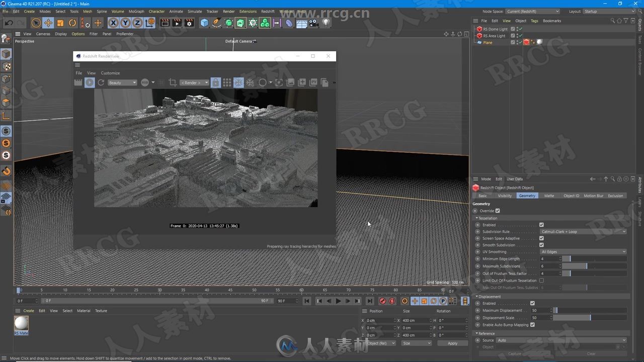Toggle Enable Auto Bump Mapping checkbox
The height and width of the screenshot is (362, 644).
click(x=532, y=325)
